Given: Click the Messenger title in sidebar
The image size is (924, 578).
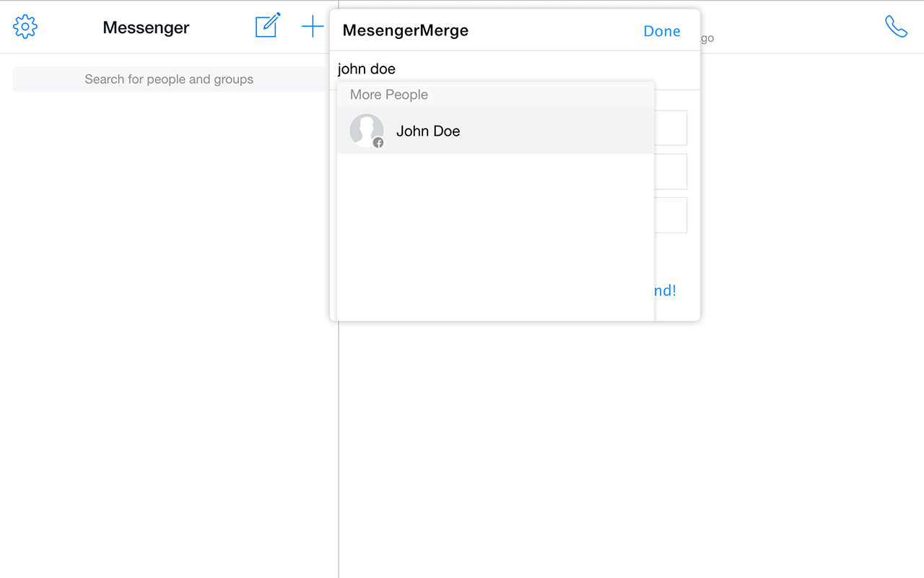Looking at the screenshot, I should point(146,27).
